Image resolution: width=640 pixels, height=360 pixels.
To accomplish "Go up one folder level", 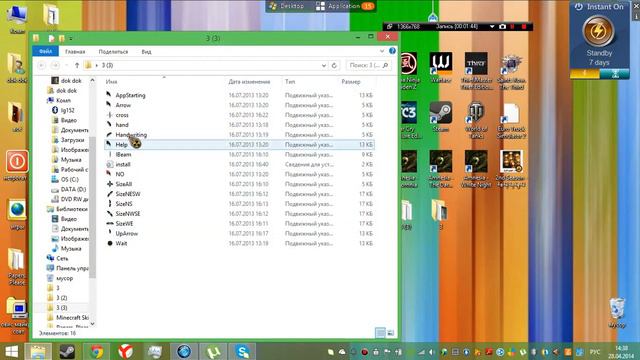I will [77, 65].
